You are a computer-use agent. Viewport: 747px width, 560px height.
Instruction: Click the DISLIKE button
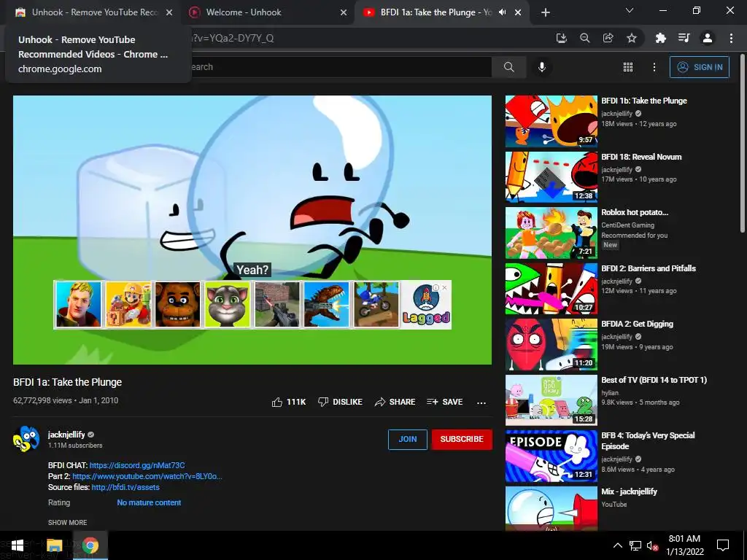click(x=340, y=402)
